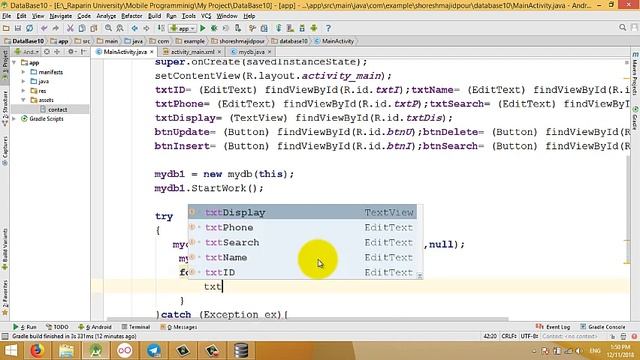
Task: Select txtID in autocomplete list
Action: (x=302, y=272)
